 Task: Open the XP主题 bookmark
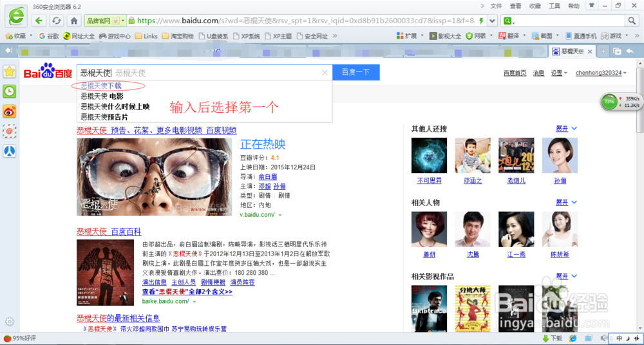[x=278, y=36]
